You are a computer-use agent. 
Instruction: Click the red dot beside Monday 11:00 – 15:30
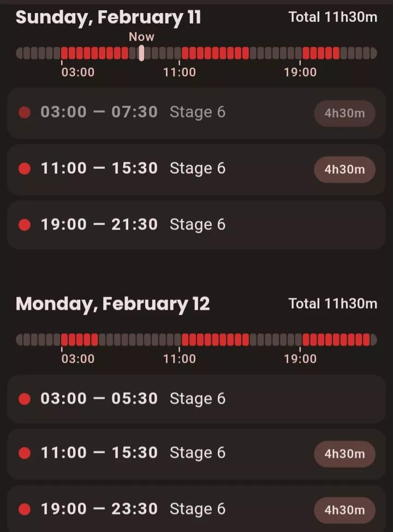[x=25, y=453]
